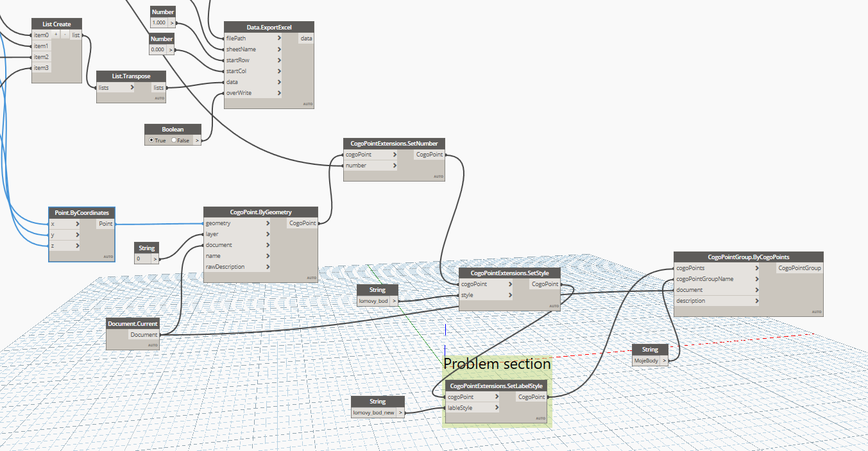Click z input port on Point.ByCoordinates
868x451 pixels.
click(65, 246)
